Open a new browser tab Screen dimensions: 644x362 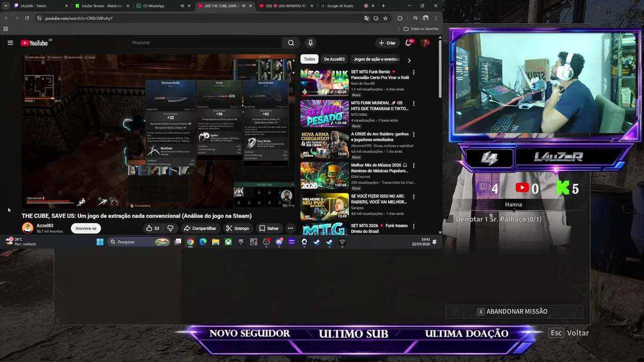point(383,6)
